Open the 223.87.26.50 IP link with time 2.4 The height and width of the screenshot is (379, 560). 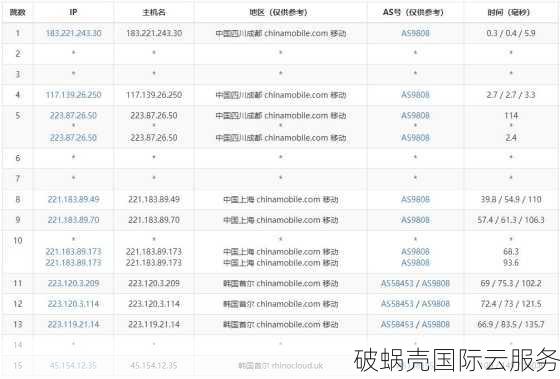tap(74, 138)
